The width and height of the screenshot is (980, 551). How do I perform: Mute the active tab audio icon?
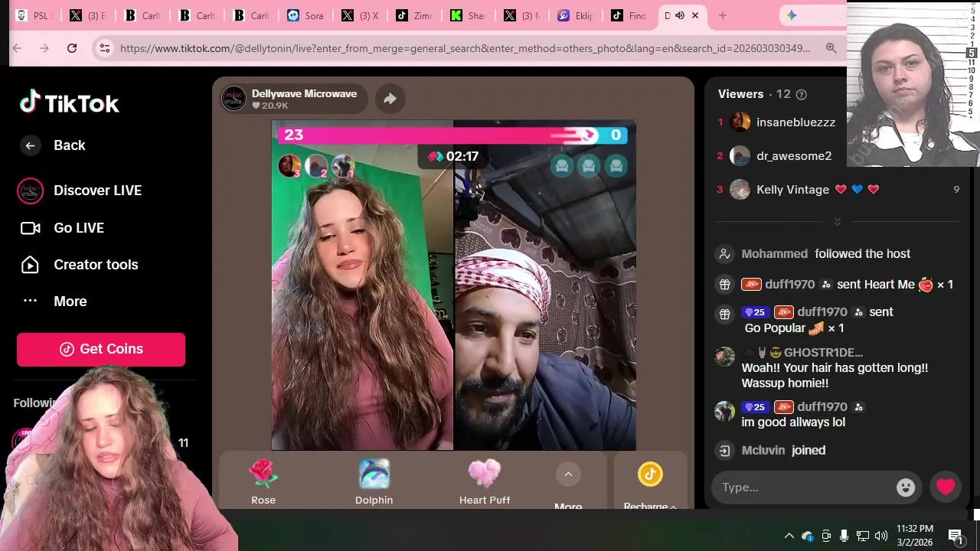click(679, 15)
